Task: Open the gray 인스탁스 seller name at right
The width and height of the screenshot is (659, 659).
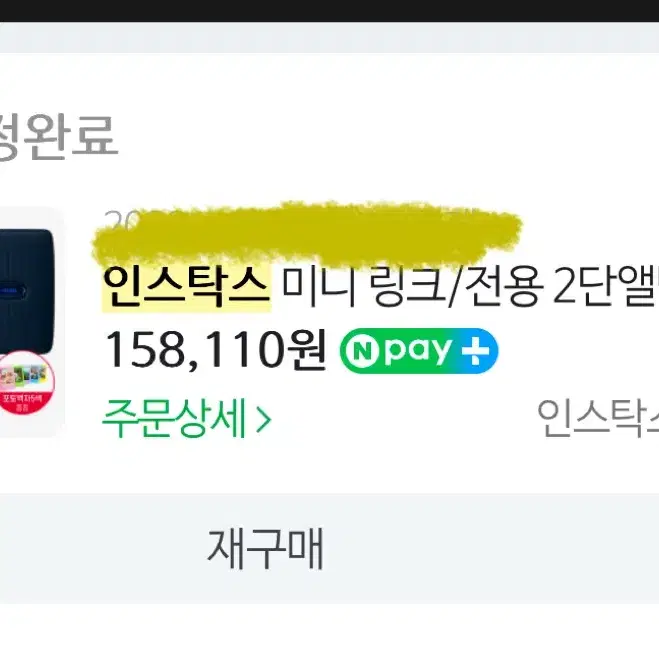Action: pos(598,419)
